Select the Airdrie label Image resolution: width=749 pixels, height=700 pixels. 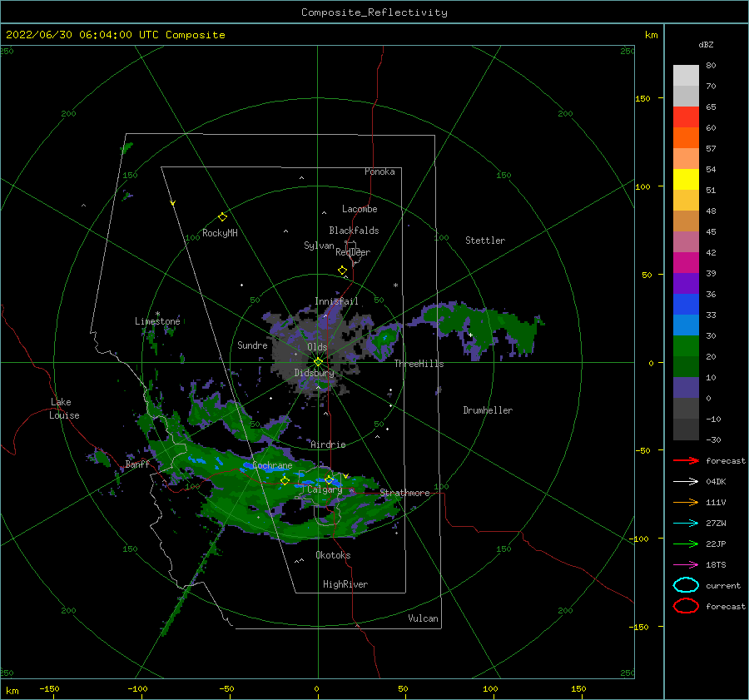328,444
